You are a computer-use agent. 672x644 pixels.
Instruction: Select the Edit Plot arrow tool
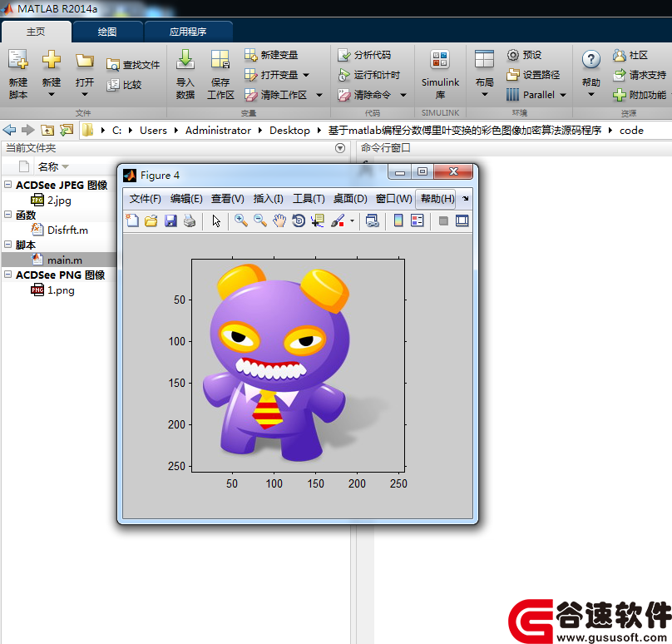click(216, 220)
